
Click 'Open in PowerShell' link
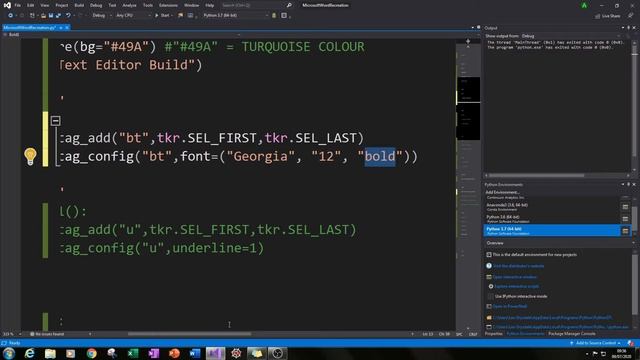[x=510, y=306]
